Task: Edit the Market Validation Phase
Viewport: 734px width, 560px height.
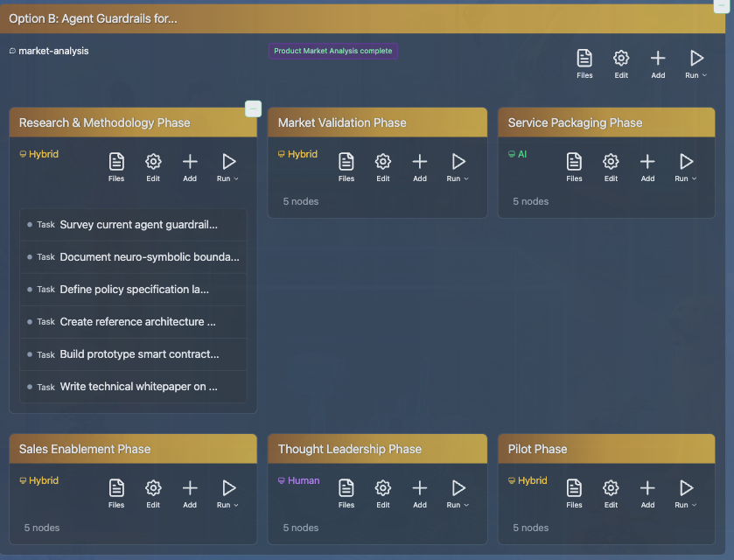Action: point(383,167)
